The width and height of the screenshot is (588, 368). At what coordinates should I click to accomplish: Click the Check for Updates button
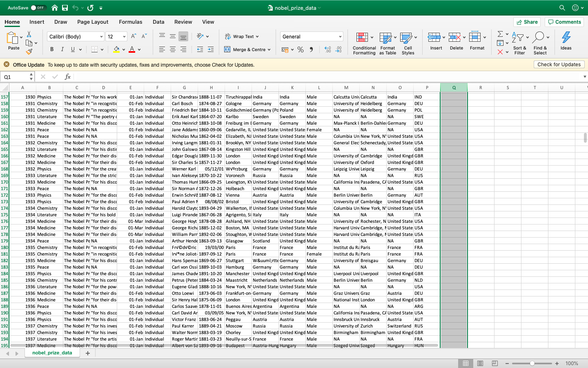pos(559,64)
